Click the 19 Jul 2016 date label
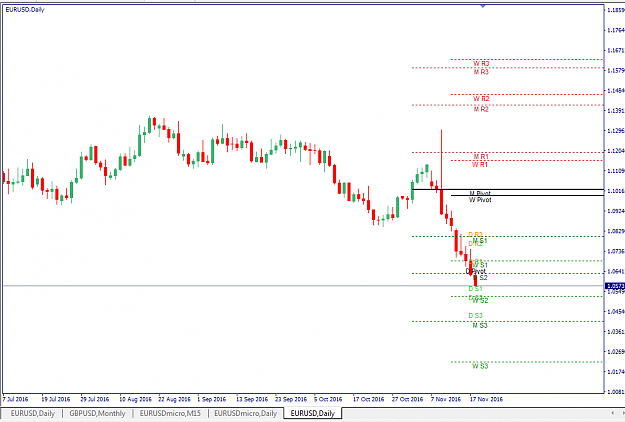The height and width of the screenshot is (422, 625). 56,399
